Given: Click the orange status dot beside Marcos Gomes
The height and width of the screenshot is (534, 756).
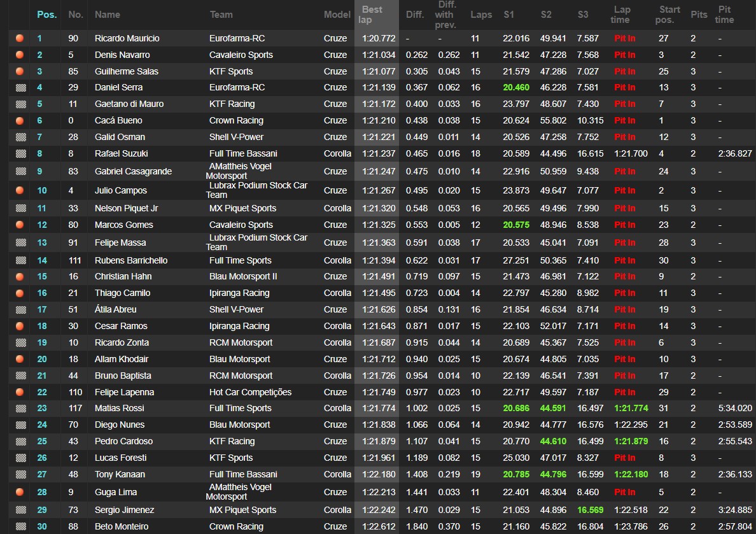Looking at the screenshot, I should [x=20, y=224].
